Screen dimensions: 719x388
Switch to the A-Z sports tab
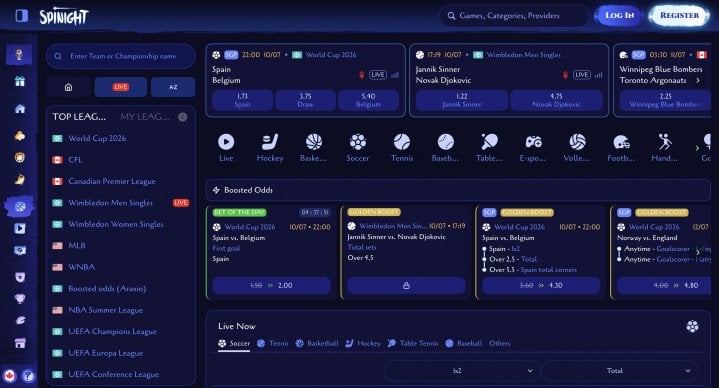tap(173, 87)
